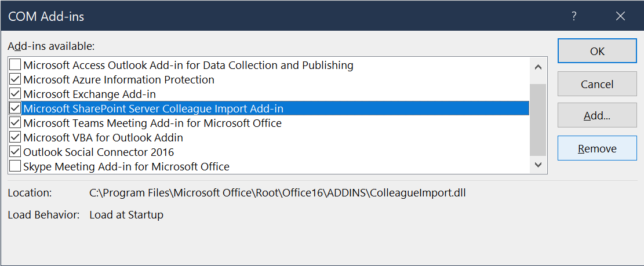Click the add-ins list scrollbar thumb
The image size is (644, 266).
pos(539,119)
